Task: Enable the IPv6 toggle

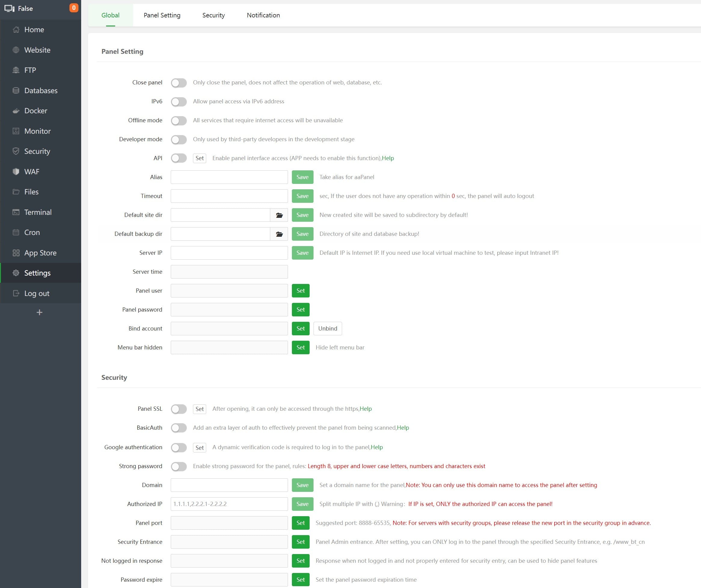Action: coord(179,102)
